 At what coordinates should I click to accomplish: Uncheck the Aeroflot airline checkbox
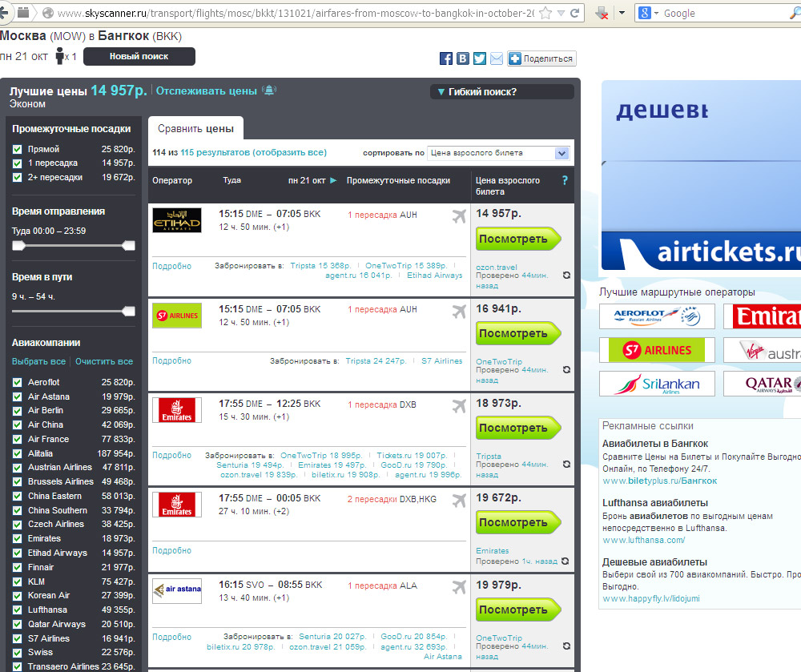[x=18, y=383]
